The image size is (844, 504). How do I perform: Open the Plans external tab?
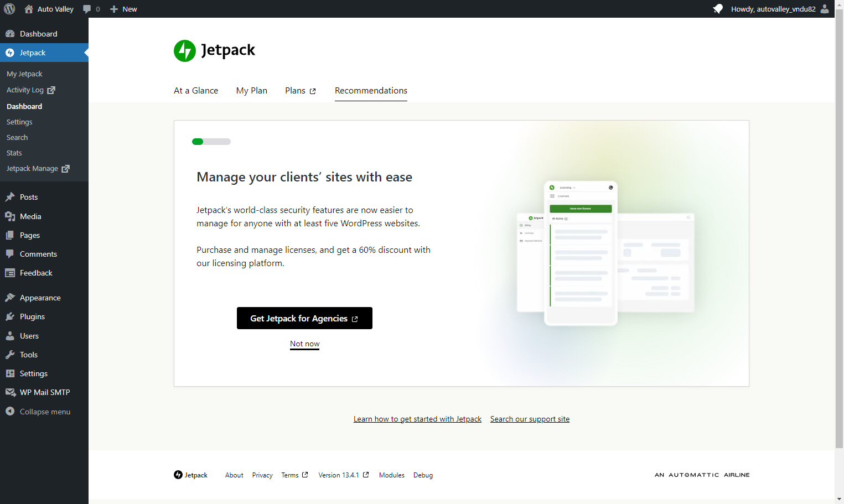[x=301, y=91]
